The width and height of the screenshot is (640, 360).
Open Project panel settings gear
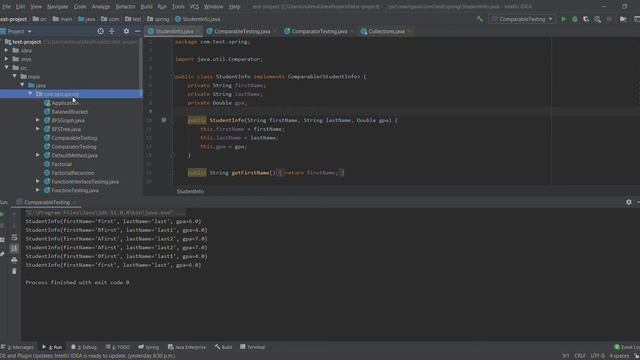[126, 31]
